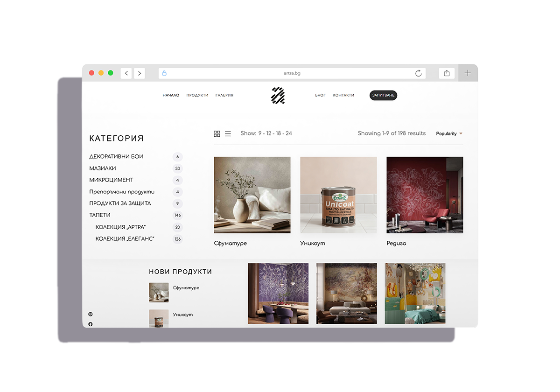560x392 pixels.
Task: Select МАЗИЛКИ category
Action: tap(103, 168)
